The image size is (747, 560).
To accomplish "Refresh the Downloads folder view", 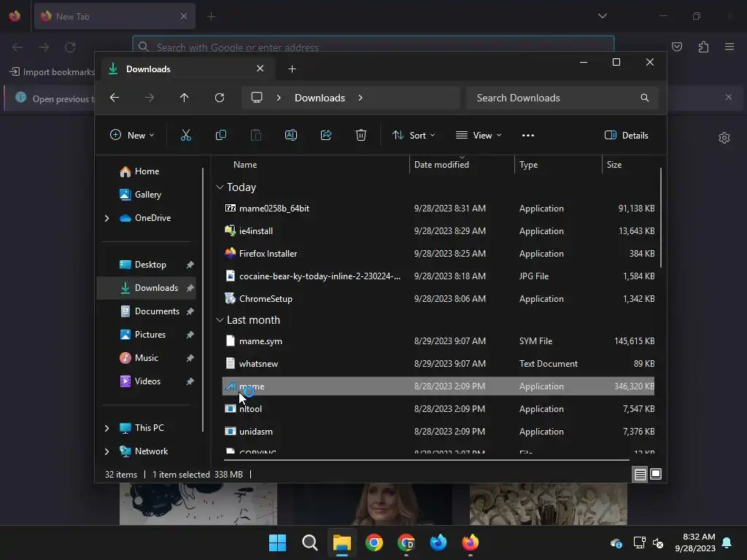I will (220, 98).
